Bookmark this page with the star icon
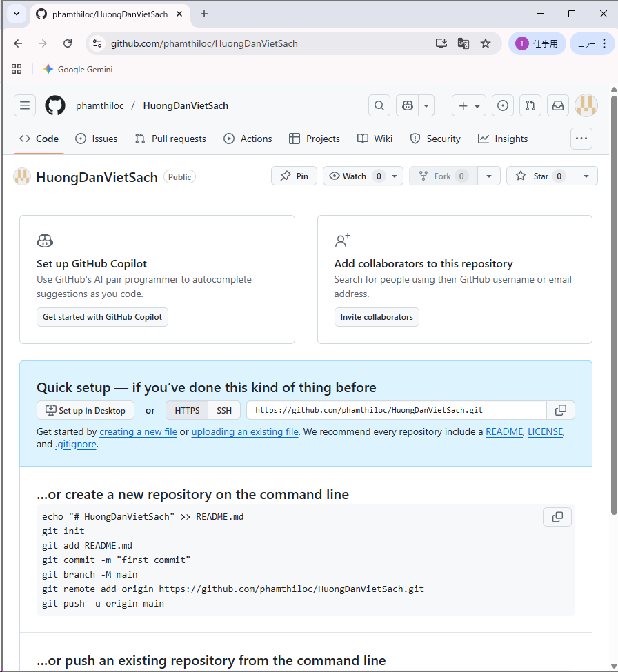This screenshot has width=618, height=672. point(486,43)
